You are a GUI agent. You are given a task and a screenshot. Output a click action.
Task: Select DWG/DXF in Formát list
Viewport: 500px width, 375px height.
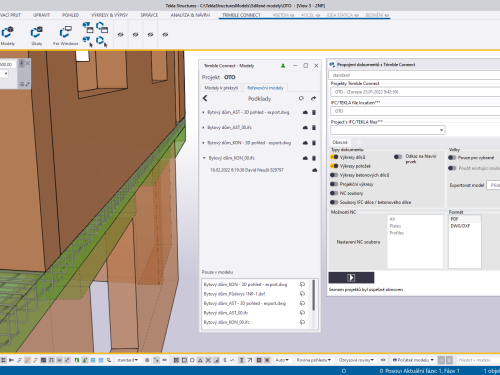tap(460, 226)
